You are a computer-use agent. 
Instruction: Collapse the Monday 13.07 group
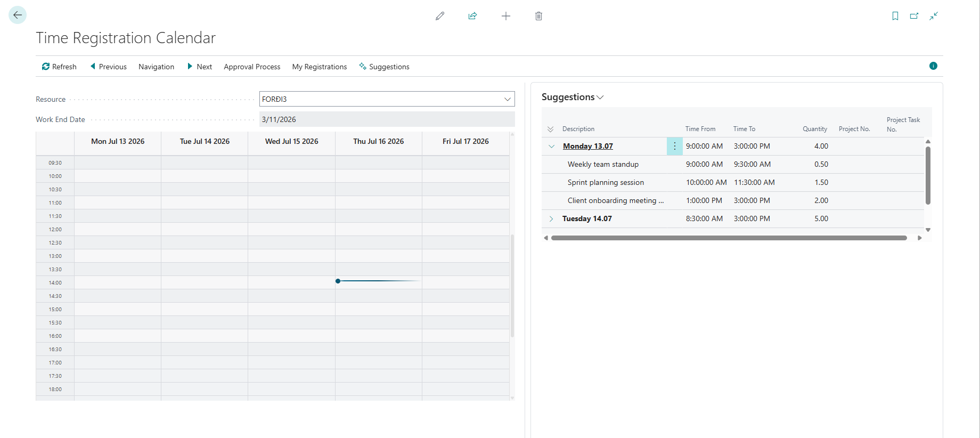pyautogui.click(x=551, y=146)
